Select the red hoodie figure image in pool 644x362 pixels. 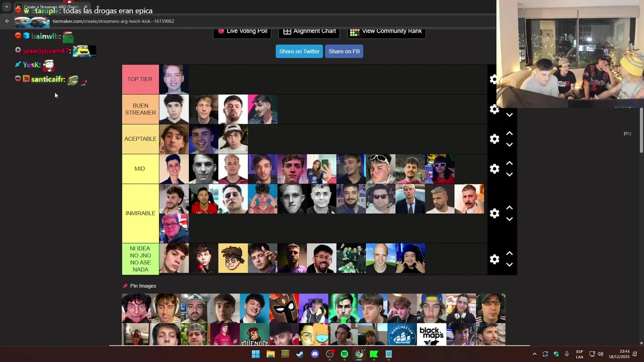[x=225, y=334]
